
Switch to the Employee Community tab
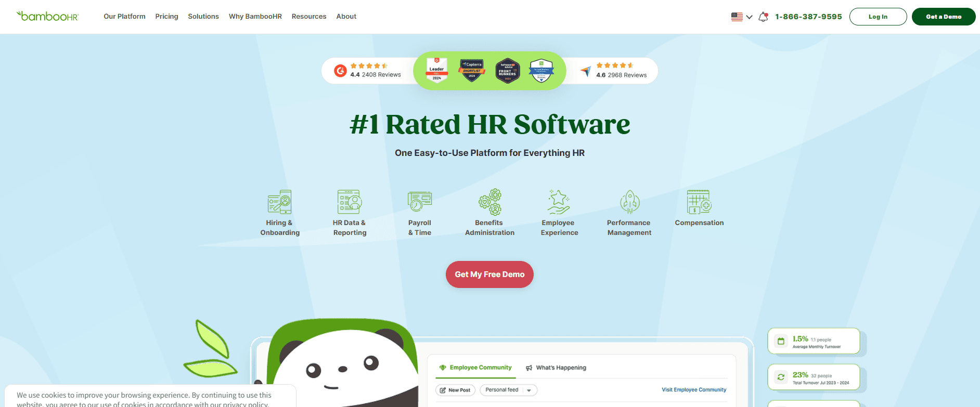475,367
